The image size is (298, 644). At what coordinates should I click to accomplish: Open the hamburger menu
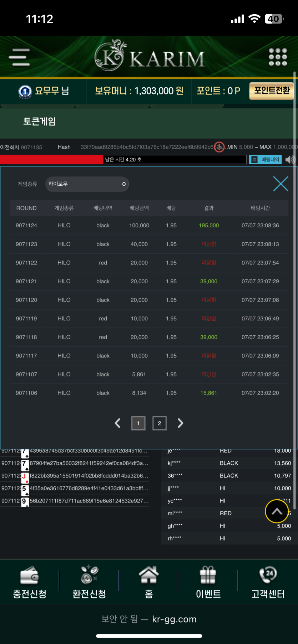19,57
